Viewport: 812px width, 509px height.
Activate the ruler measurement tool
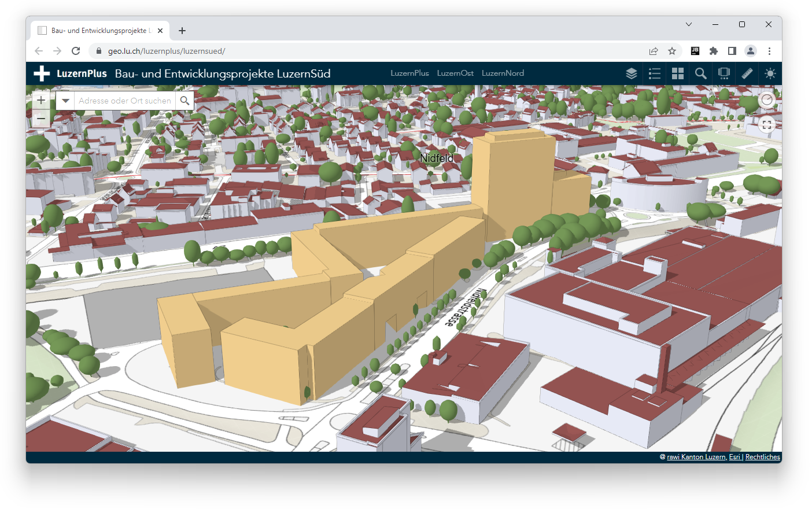coord(747,73)
